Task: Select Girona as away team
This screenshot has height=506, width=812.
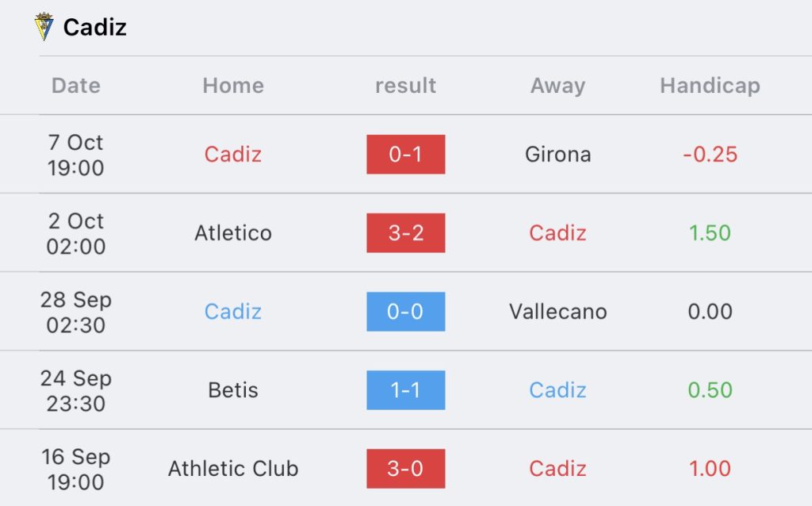Action: point(557,155)
